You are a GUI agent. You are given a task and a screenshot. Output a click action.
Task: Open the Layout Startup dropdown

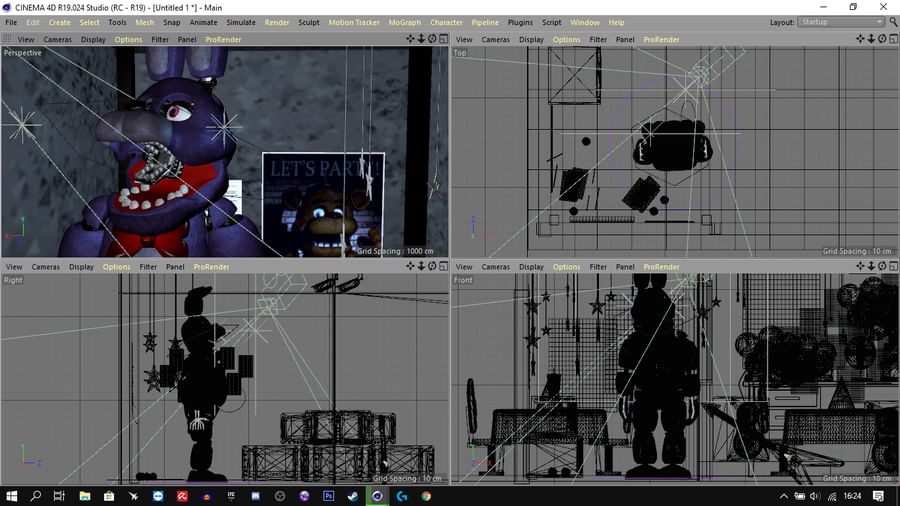coord(841,22)
